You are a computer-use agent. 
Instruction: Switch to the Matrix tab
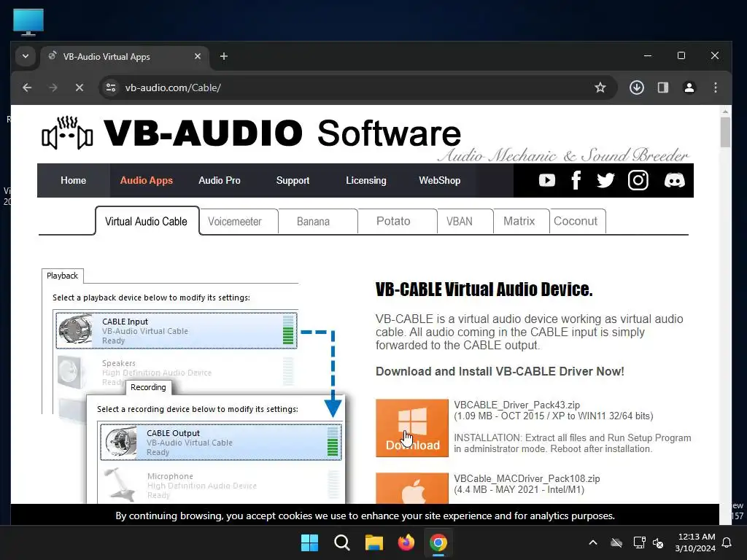point(521,222)
